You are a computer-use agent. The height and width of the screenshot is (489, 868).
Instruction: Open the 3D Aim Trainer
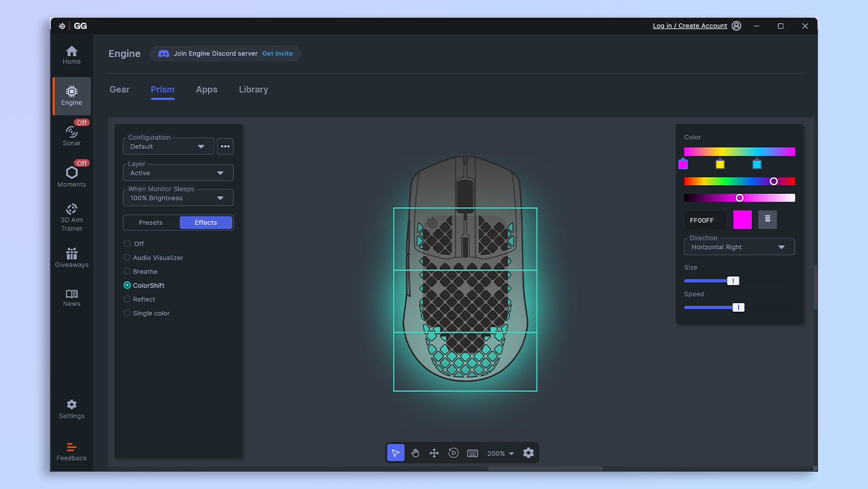pos(72,217)
